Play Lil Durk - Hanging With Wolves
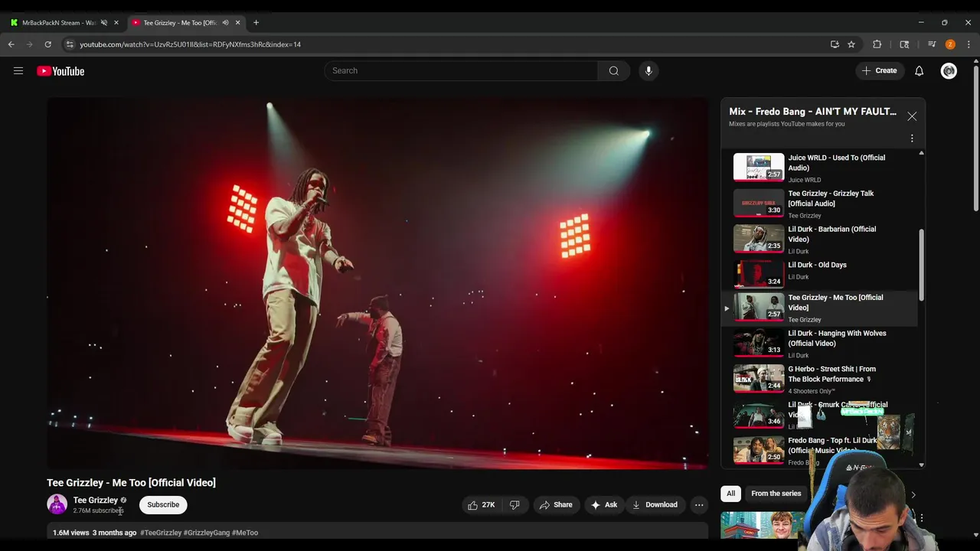Screen dimensions: 980x551 819,344
